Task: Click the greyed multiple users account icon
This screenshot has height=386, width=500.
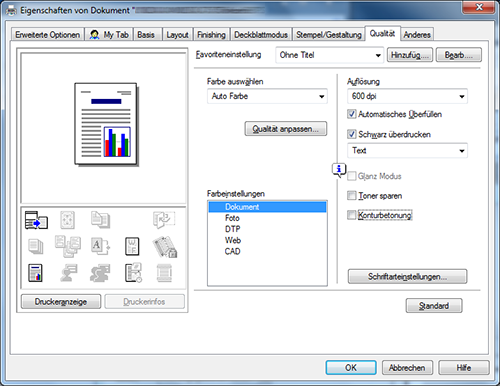Action: click(100, 273)
